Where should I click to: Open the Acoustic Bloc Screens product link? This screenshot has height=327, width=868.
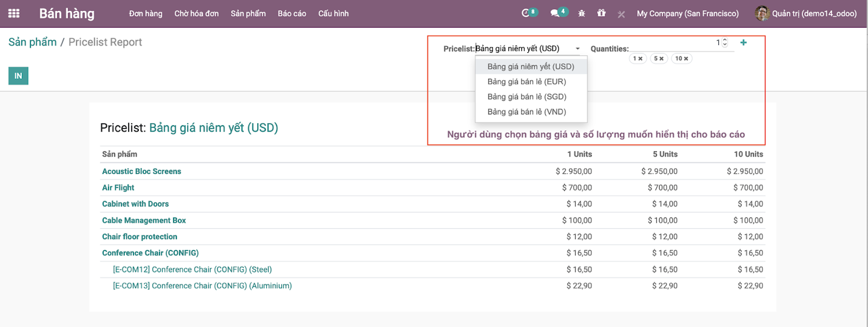[141, 172]
